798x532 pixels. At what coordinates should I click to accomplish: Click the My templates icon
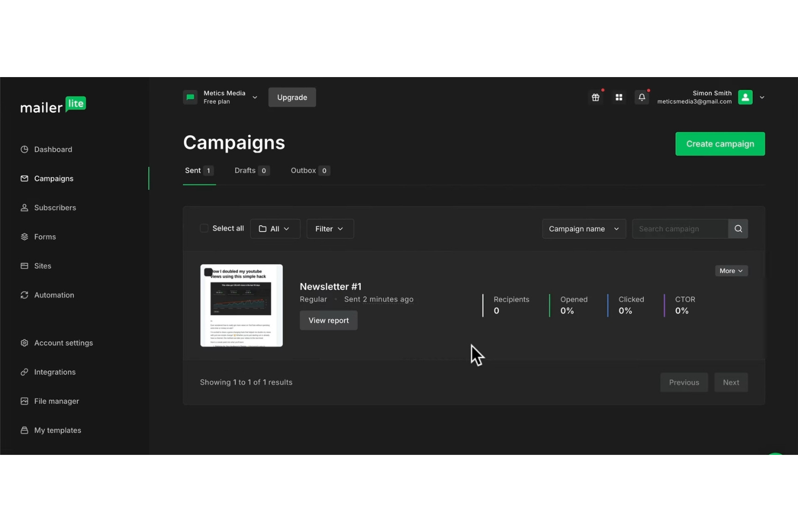[x=24, y=430]
